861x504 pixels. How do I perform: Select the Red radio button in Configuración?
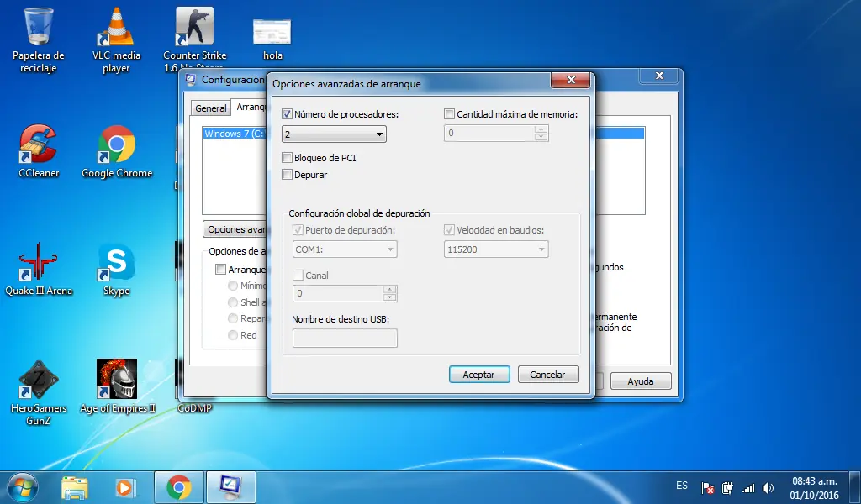point(233,335)
